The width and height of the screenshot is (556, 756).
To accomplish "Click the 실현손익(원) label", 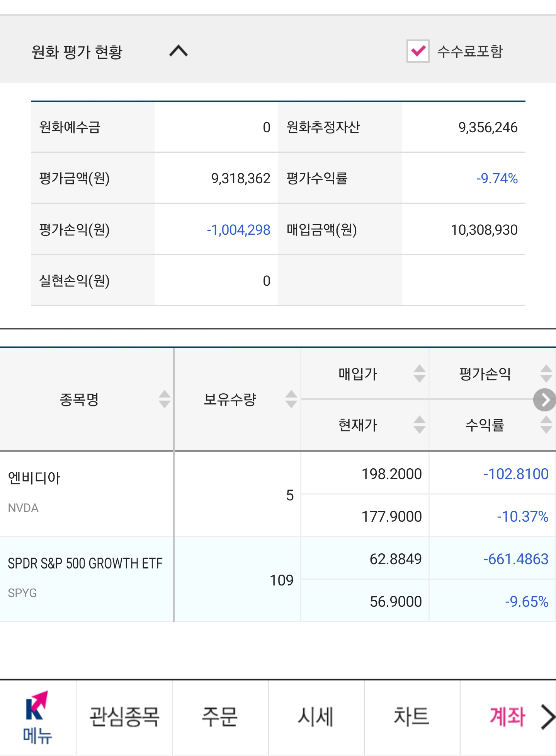I will coord(74,281).
